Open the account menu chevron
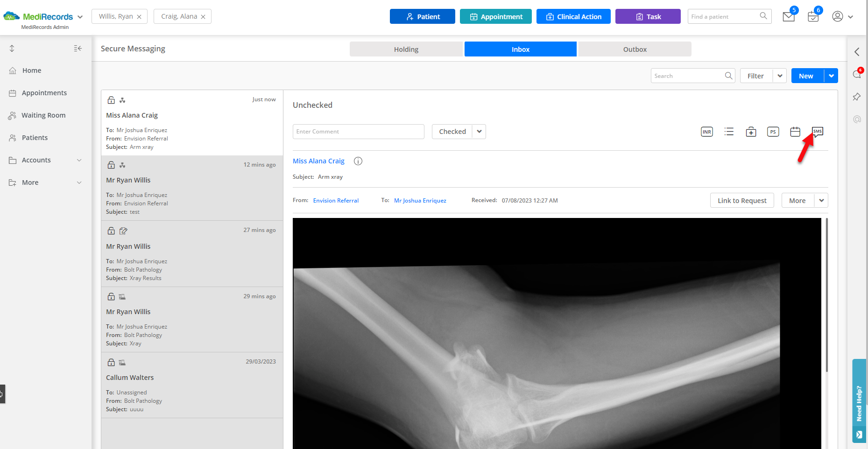 pos(850,17)
